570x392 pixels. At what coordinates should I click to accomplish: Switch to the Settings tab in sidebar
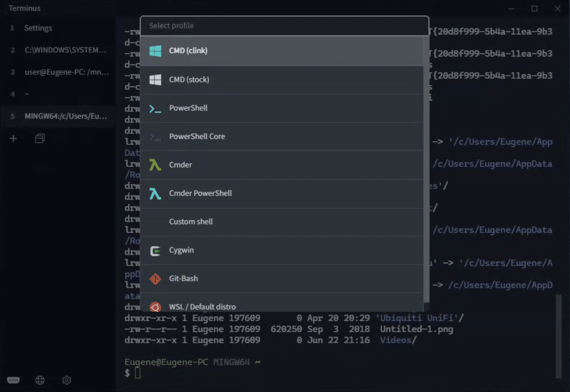(x=38, y=28)
